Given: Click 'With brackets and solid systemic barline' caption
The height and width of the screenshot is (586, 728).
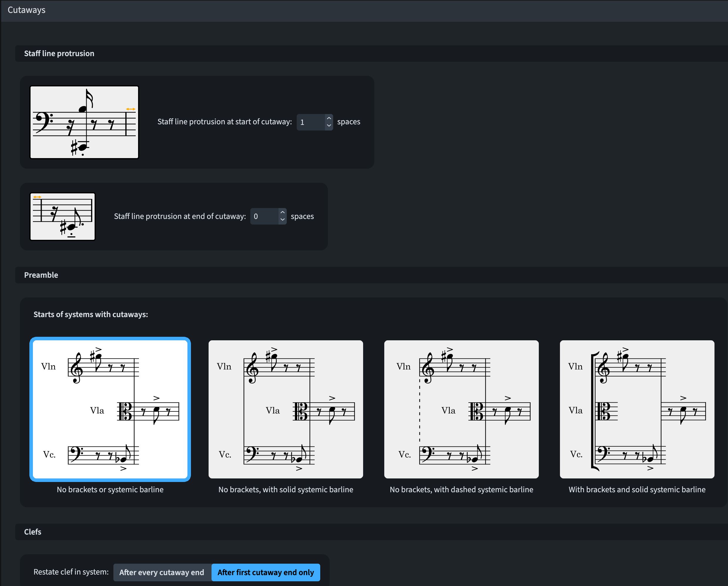Looking at the screenshot, I should coord(637,489).
